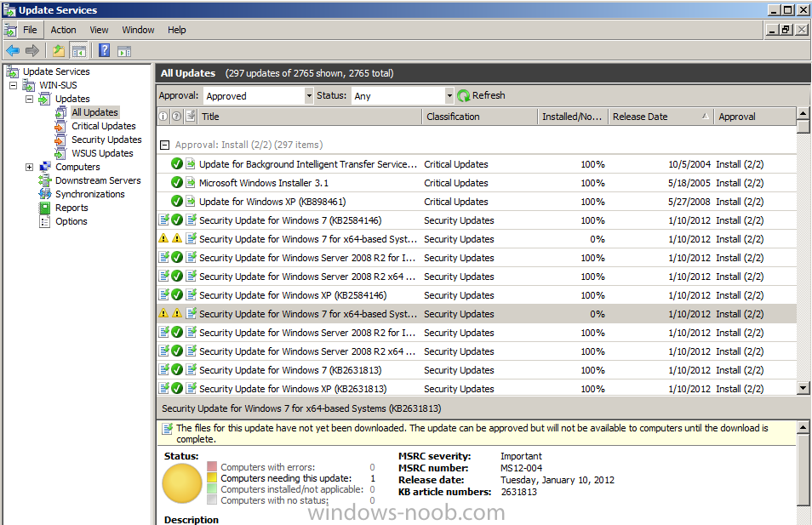
Task: Select Microsoft Windows Installer 3.1 row
Action: click(477, 183)
